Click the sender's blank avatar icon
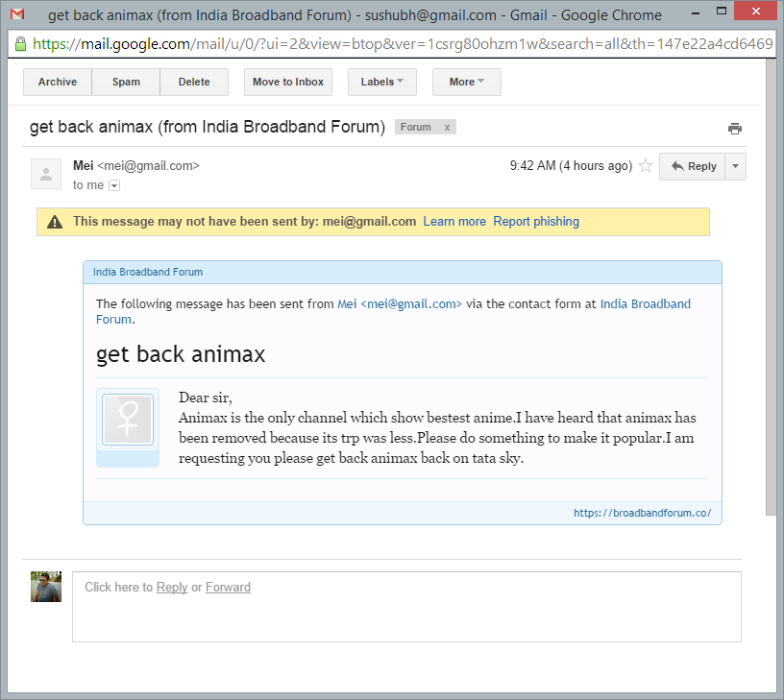The image size is (784, 700). click(46, 174)
